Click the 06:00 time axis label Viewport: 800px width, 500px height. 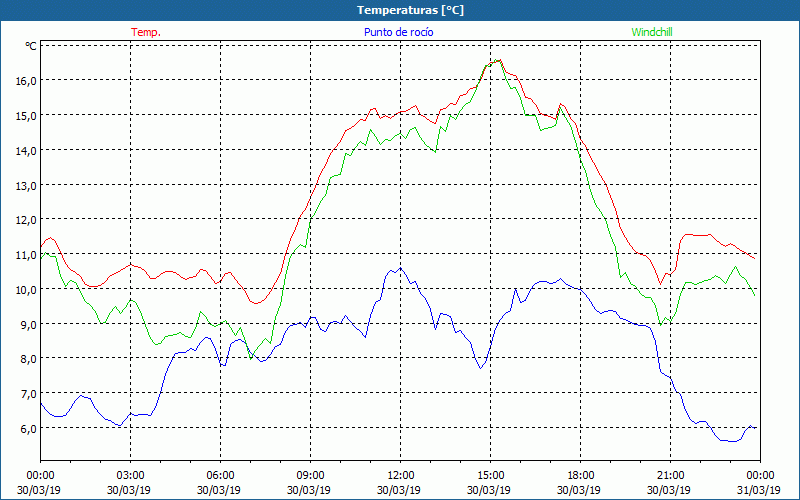(220, 475)
